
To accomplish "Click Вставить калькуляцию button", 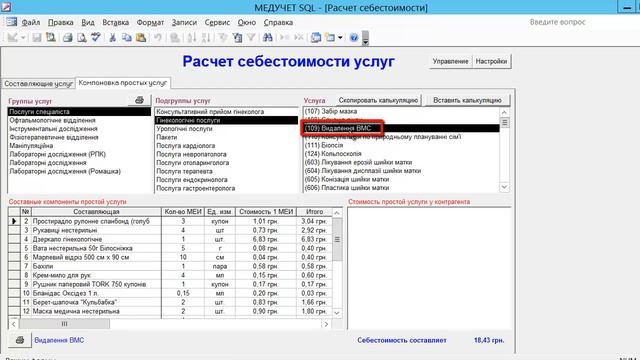I will point(467,100).
